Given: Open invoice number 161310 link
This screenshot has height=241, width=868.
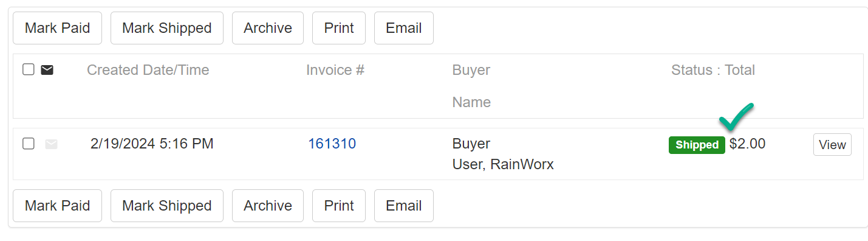Looking at the screenshot, I should point(332,144).
